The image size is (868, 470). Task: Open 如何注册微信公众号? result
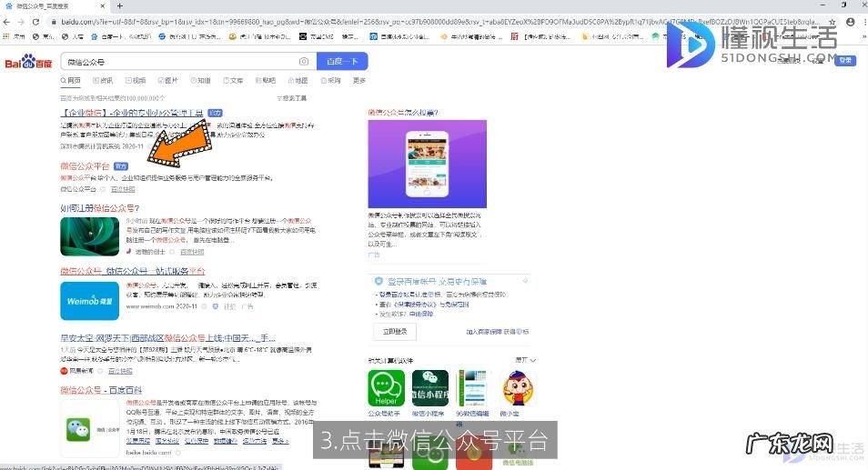click(x=100, y=208)
